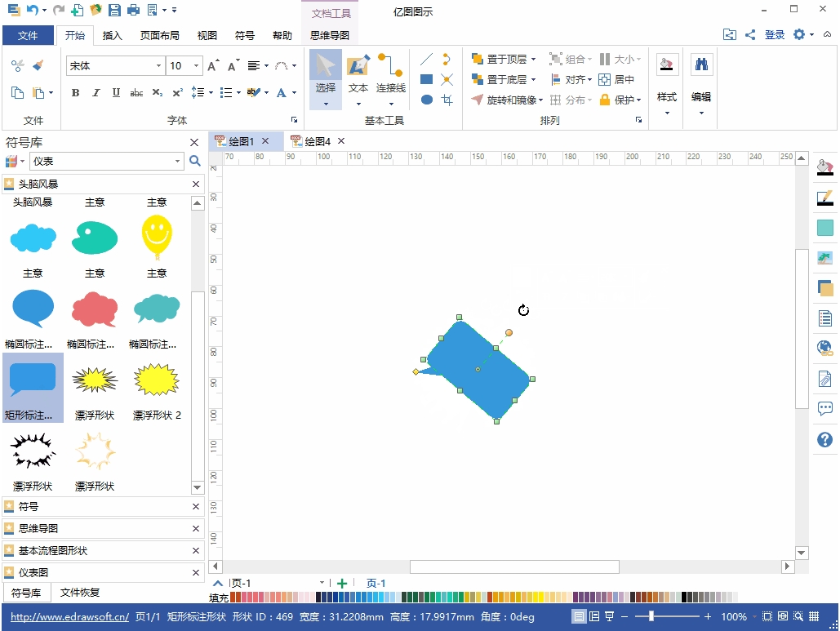The height and width of the screenshot is (631, 840).
Task: Select the yellow smiley balloon shape
Action: click(157, 237)
